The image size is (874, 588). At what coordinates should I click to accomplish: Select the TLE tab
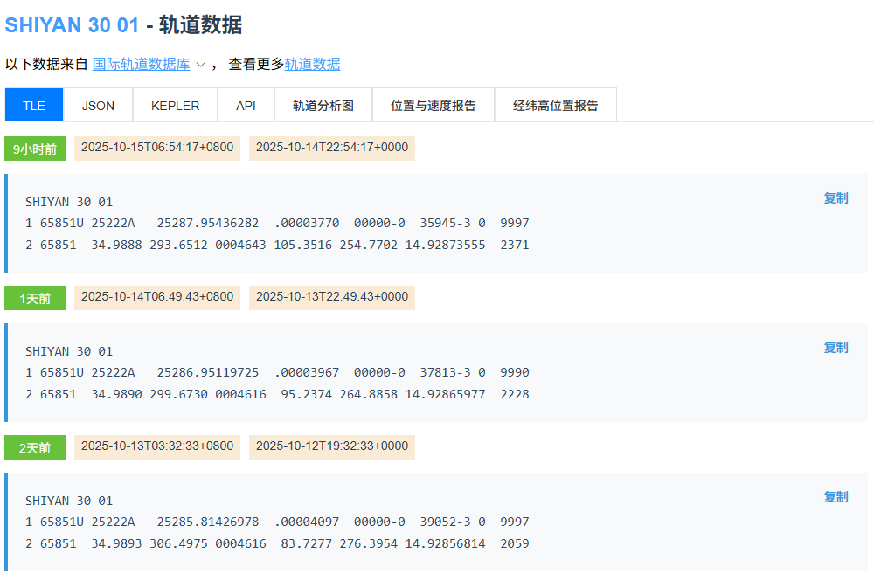pos(34,106)
